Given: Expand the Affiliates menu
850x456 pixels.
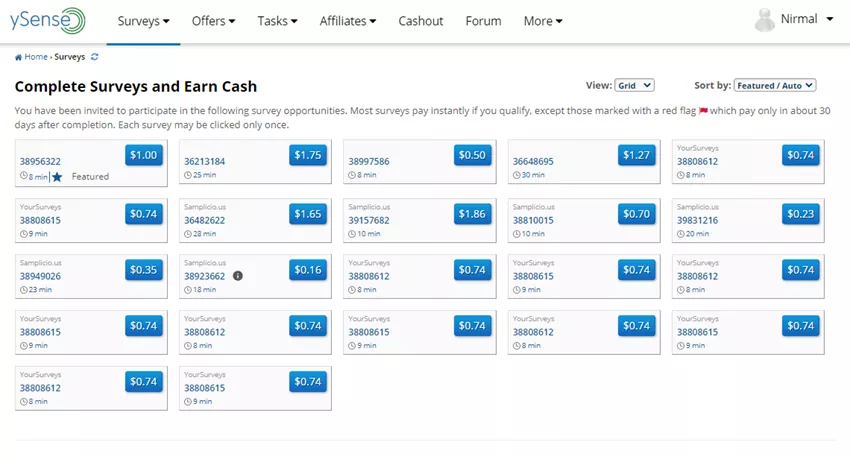Looking at the screenshot, I should [348, 21].
